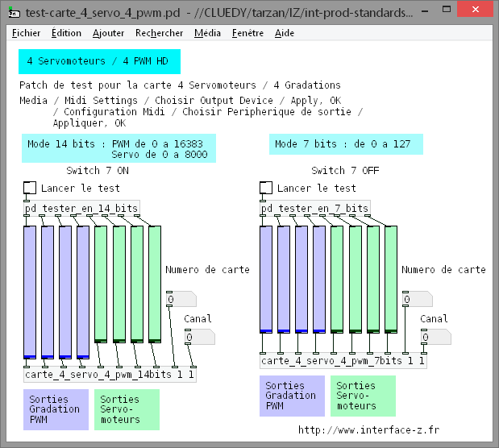Click the Numero de carte number box, 14-bit side

[x=181, y=300]
